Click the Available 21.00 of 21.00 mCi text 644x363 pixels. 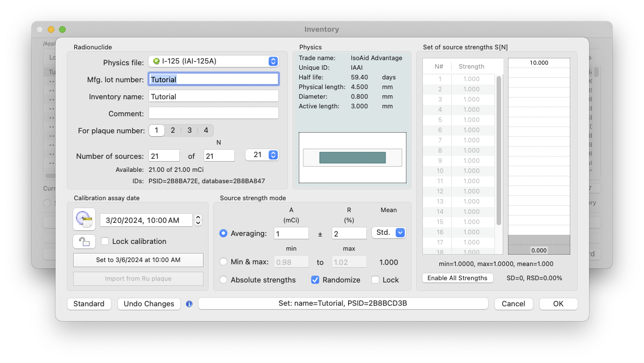[x=176, y=170]
